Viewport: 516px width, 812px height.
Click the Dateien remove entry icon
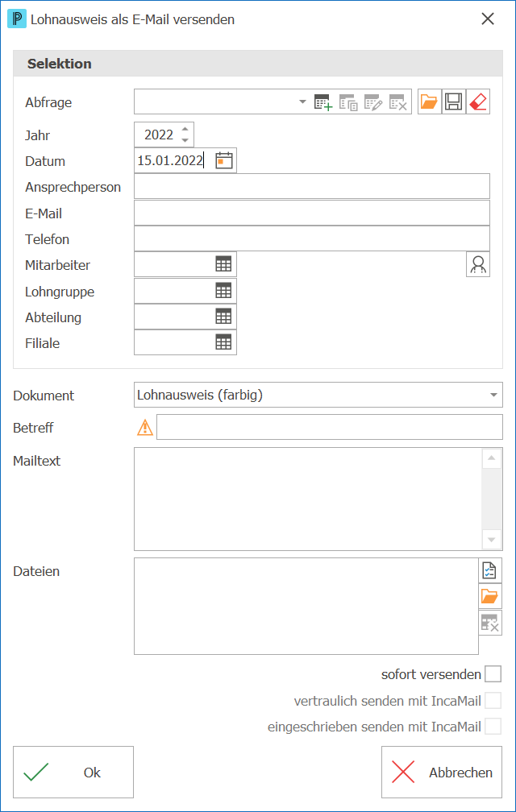(x=489, y=623)
